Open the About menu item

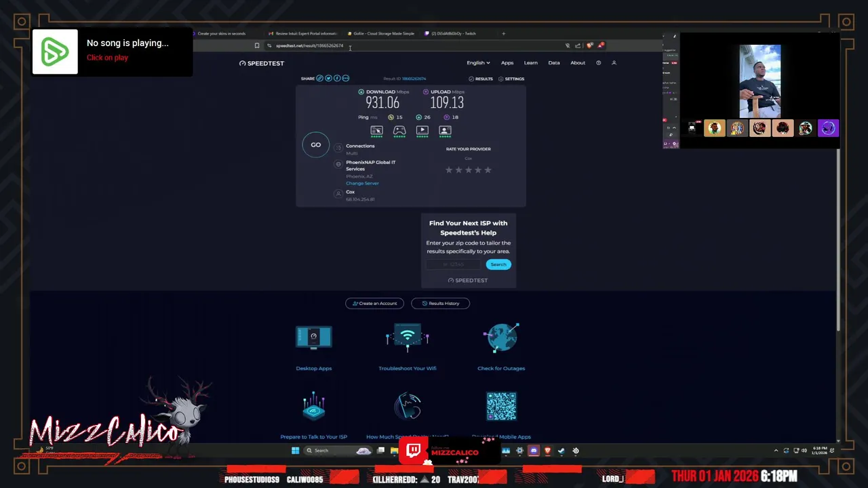[578, 63]
